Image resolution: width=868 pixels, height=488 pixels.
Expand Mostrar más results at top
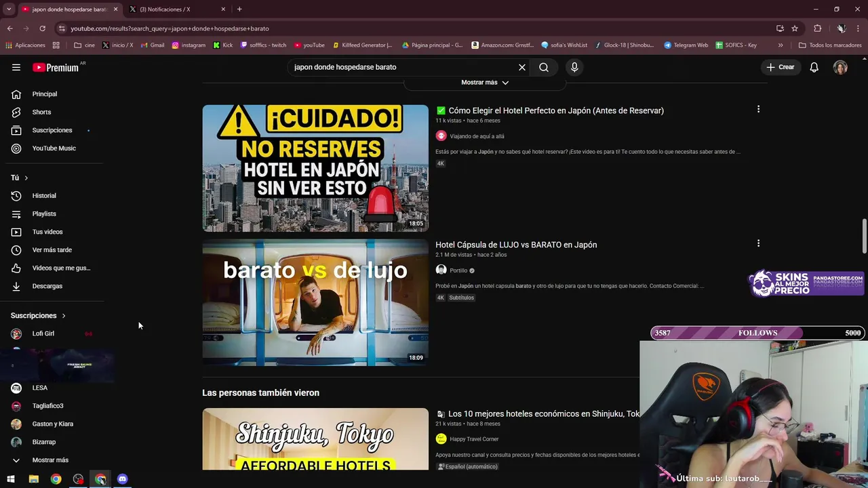point(485,83)
